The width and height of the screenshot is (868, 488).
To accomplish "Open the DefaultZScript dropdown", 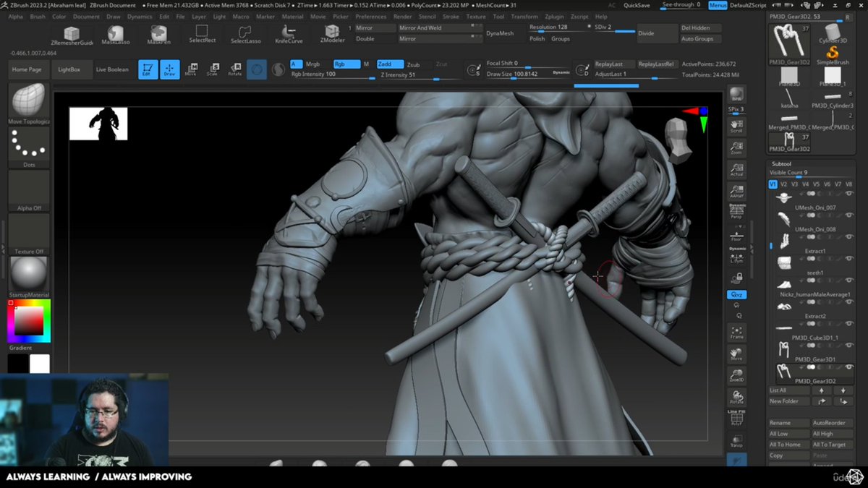I will pos(749,4).
